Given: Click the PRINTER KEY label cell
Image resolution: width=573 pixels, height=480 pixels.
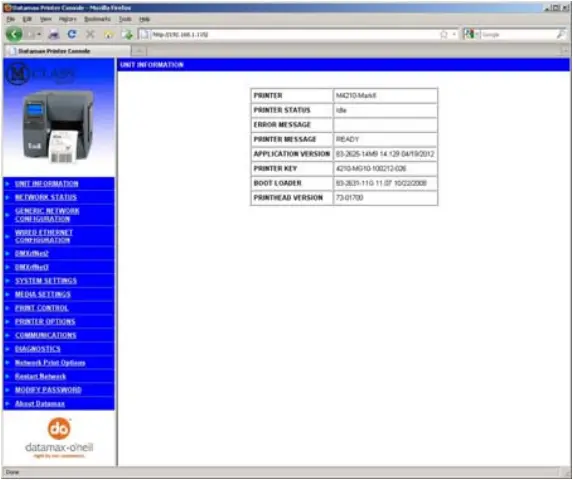Looking at the screenshot, I should pyautogui.click(x=292, y=168).
